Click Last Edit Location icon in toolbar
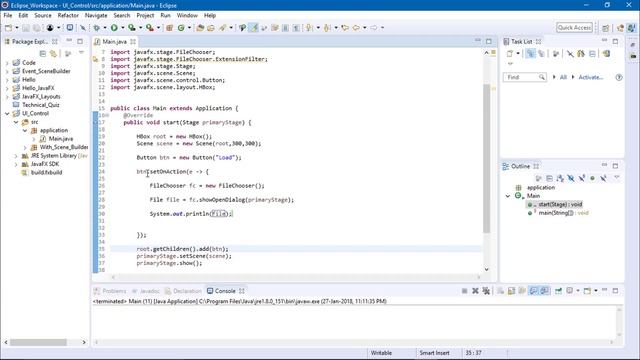 [345, 28]
